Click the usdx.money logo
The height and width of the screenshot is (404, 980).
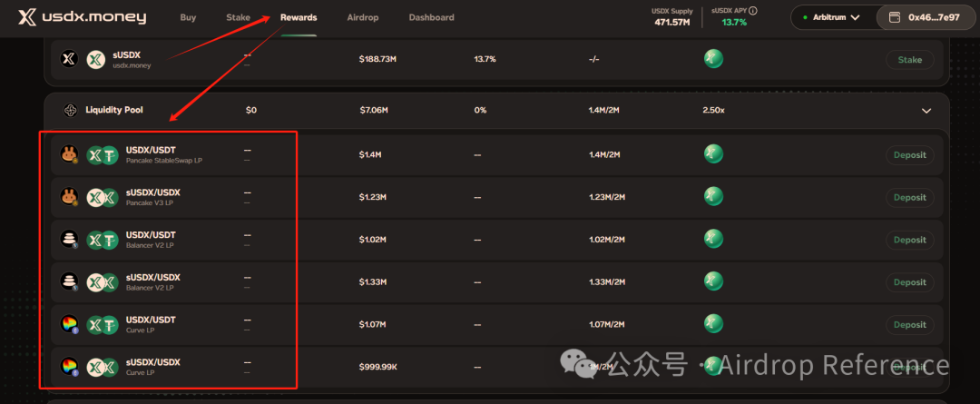[x=82, y=17]
